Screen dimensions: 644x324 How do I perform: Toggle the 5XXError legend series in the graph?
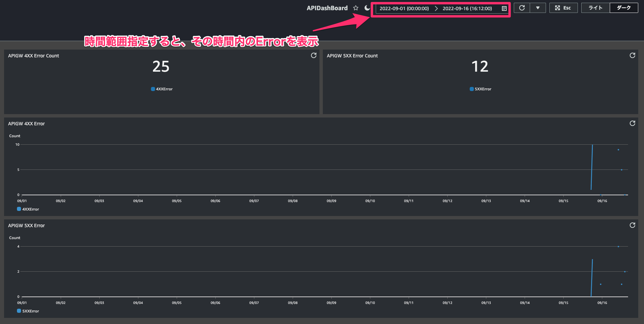click(x=30, y=311)
